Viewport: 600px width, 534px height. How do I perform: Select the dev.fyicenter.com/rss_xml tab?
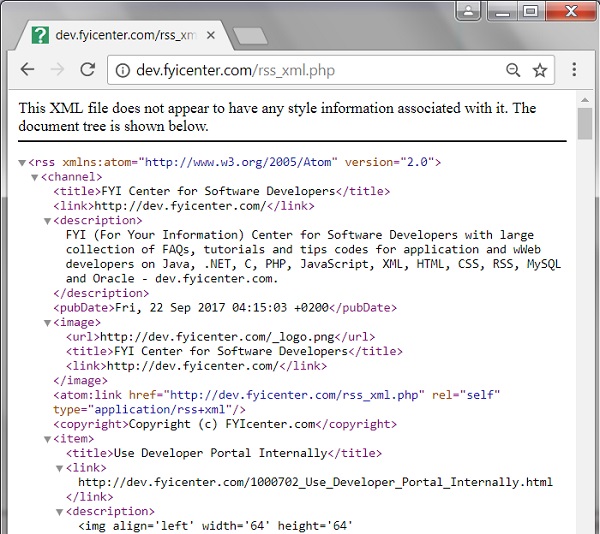click(x=124, y=36)
